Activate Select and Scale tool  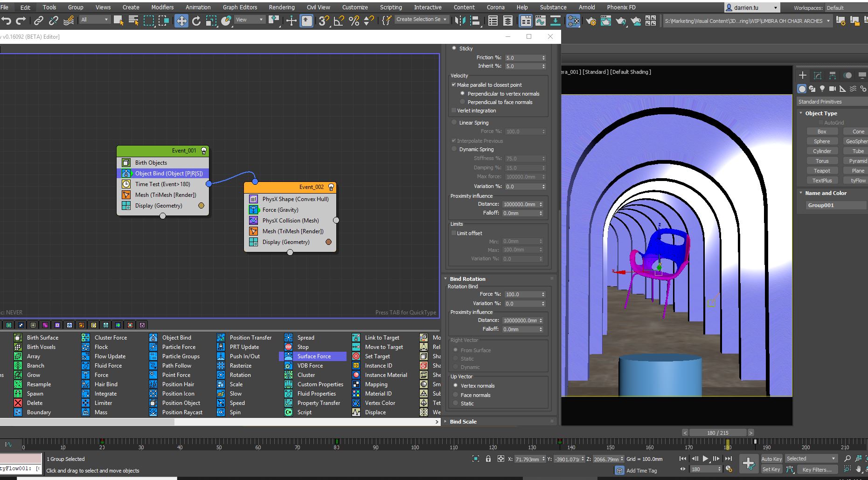[211, 21]
